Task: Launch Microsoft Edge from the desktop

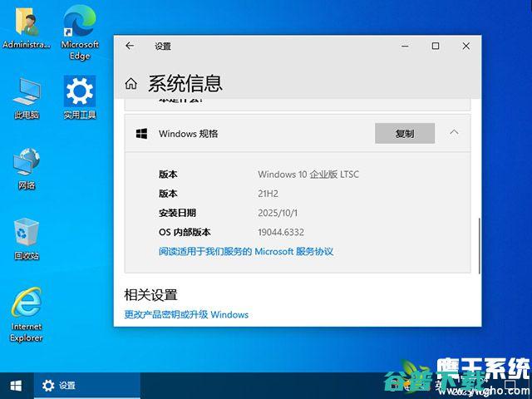Action: [x=80, y=33]
